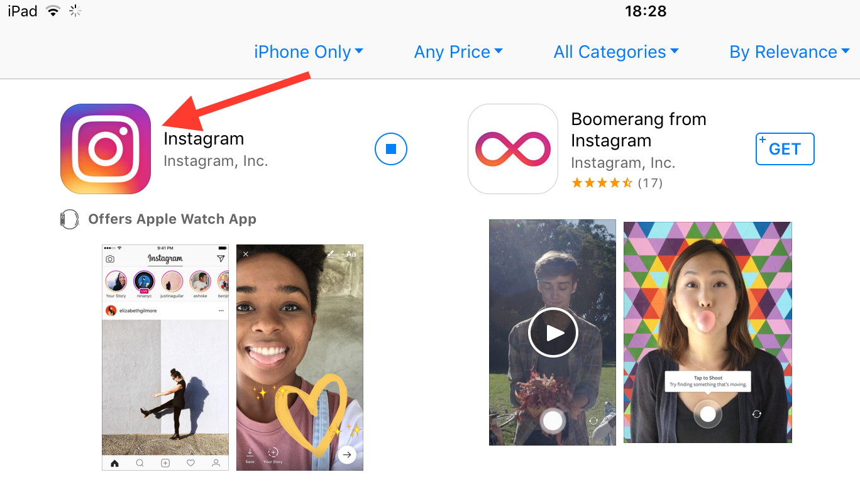The image size is (860, 504).
Task: Click the Wi-Fi status icon
Action: (53, 11)
